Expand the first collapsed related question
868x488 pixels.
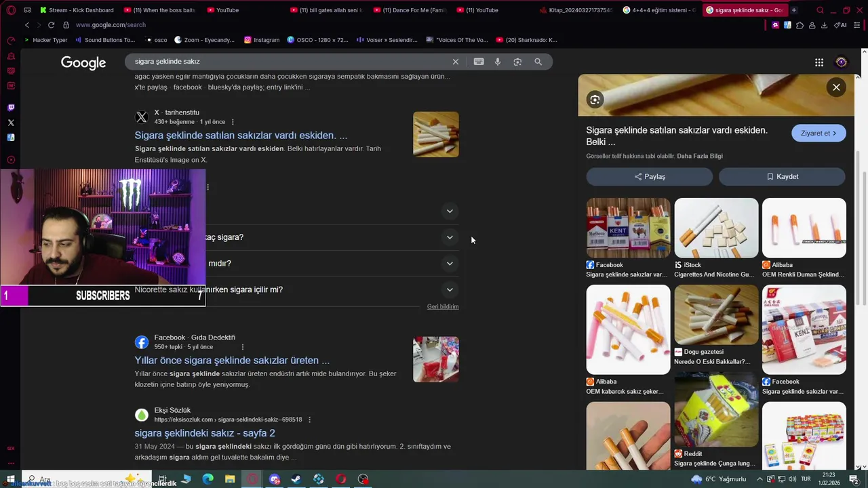point(450,211)
